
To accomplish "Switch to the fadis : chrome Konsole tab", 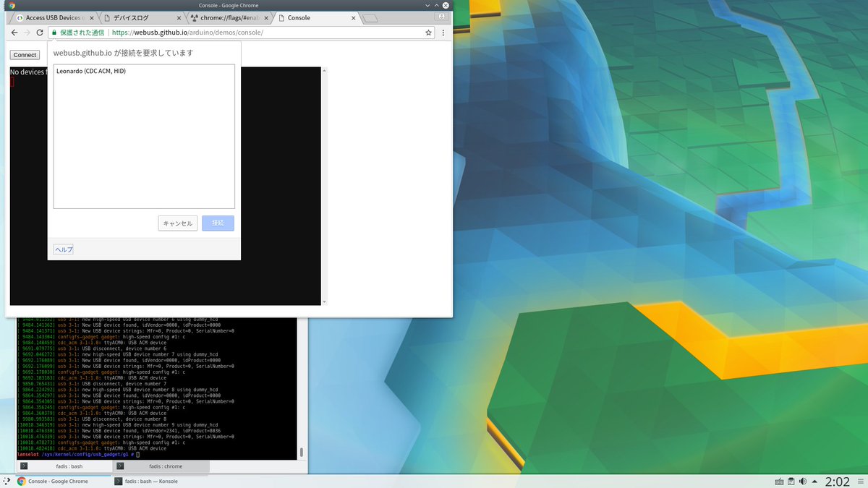I will [x=161, y=466].
